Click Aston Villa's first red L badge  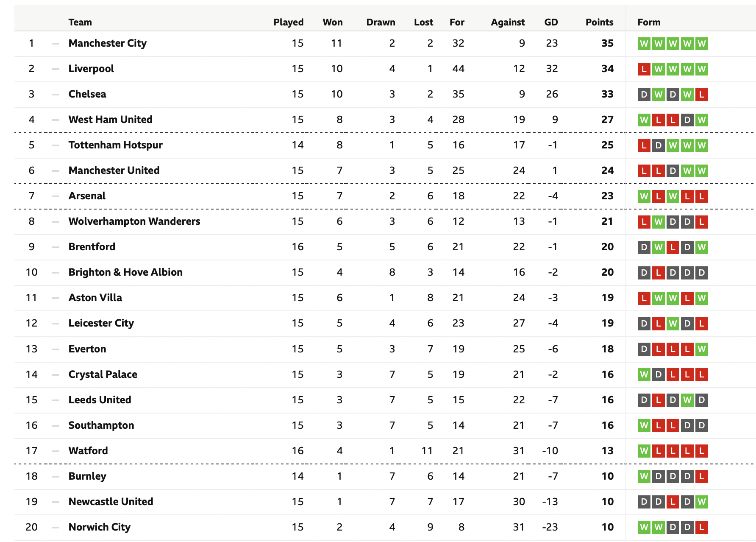coord(644,298)
